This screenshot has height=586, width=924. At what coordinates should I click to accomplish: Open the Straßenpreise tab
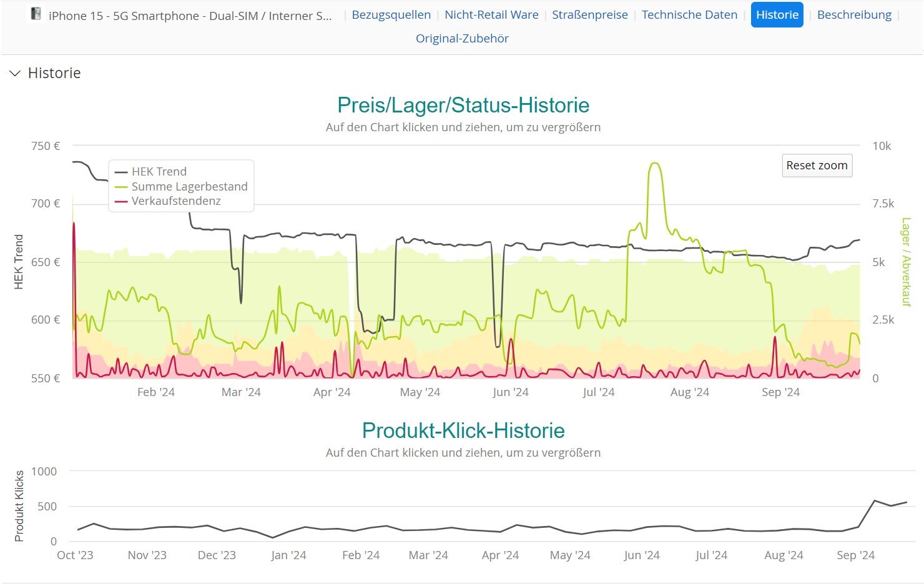(590, 14)
